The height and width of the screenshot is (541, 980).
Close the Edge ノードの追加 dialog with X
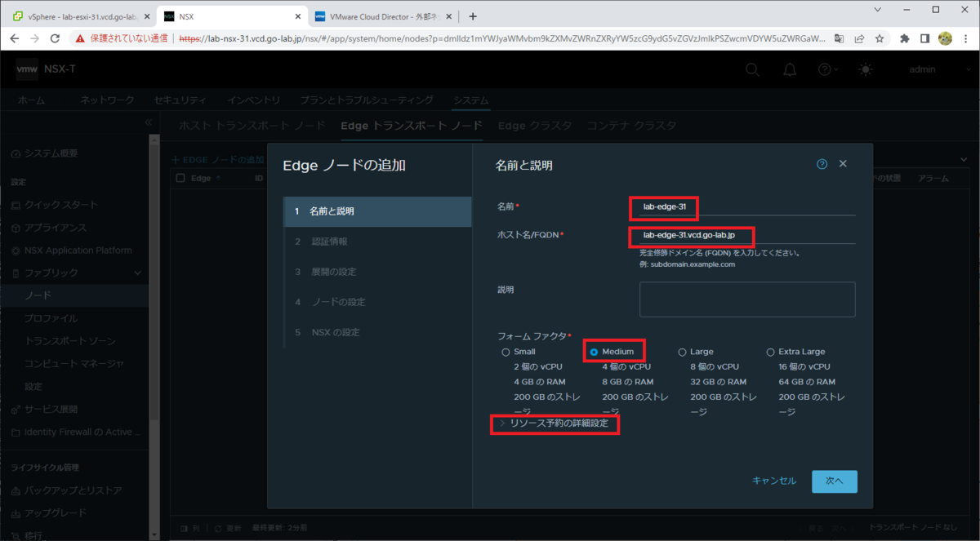pyautogui.click(x=843, y=164)
